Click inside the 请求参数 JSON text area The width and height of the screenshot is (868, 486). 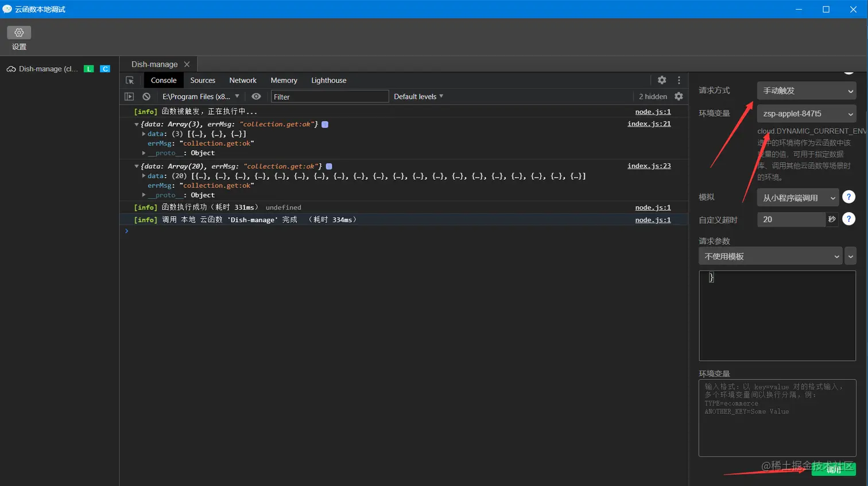[x=777, y=316]
